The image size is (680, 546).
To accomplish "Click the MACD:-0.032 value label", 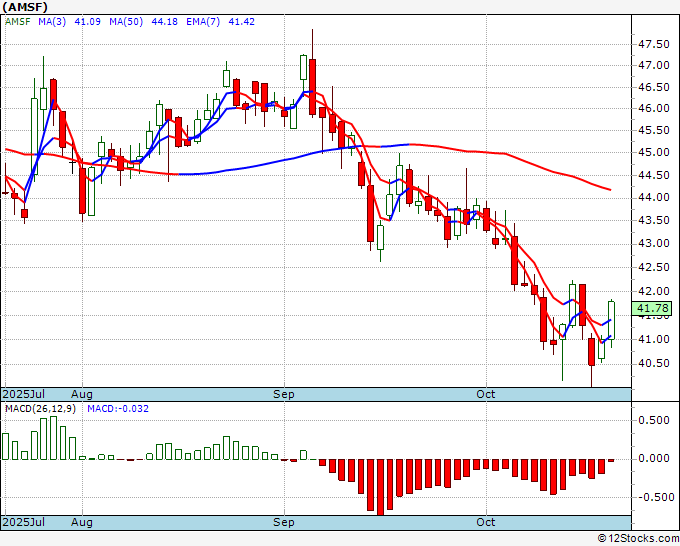I will (x=118, y=409).
